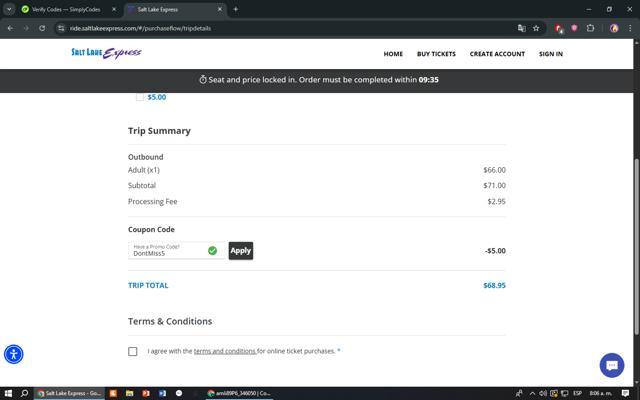This screenshot has height=400, width=640.
Task: Open Chrome three-dot menu
Action: coord(630,28)
